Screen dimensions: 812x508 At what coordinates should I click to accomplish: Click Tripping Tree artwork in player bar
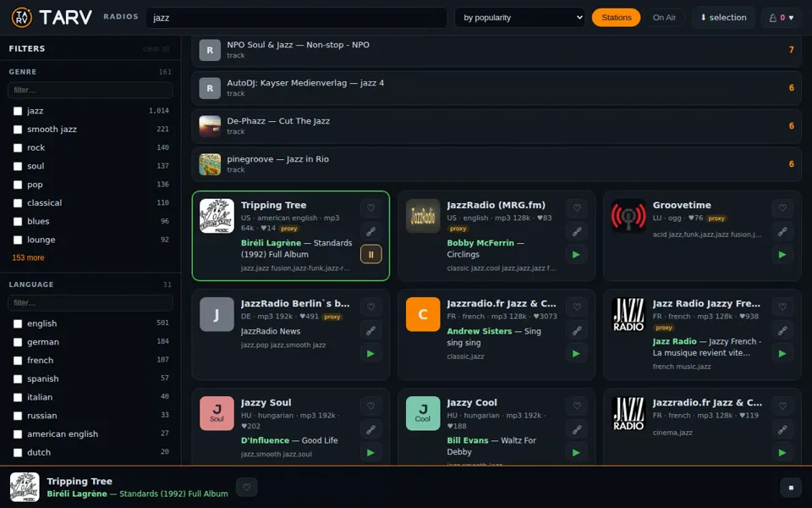[25, 488]
